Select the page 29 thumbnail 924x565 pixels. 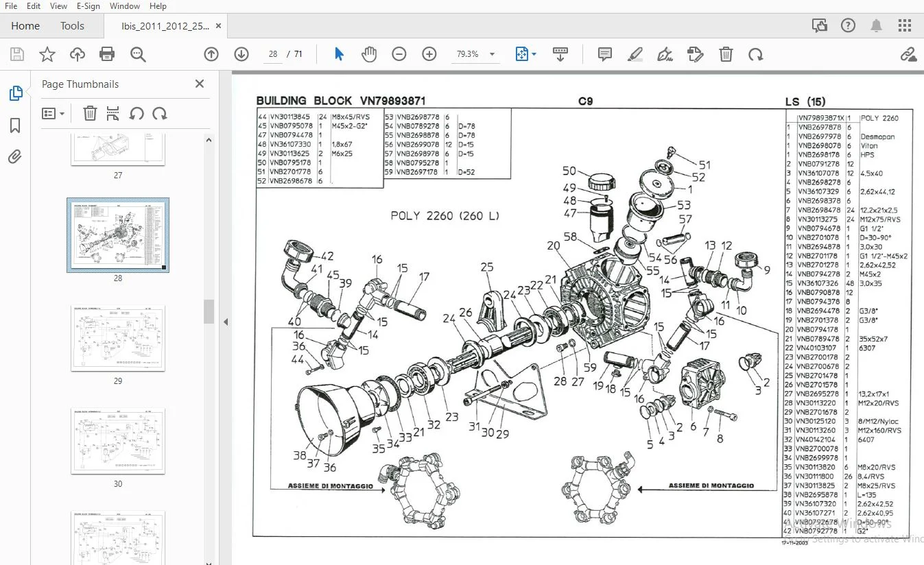[x=118, y=338]
